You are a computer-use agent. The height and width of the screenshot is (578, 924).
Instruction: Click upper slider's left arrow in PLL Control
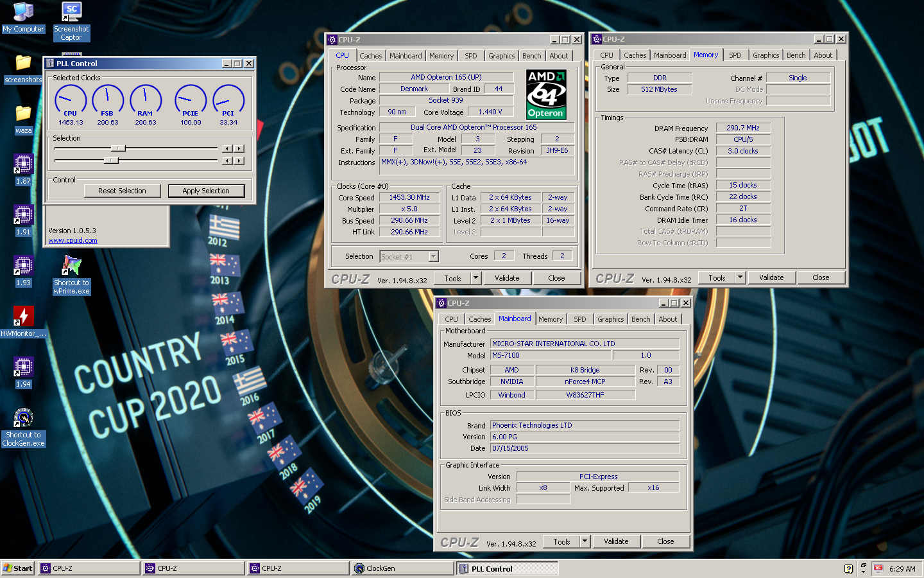227,148
